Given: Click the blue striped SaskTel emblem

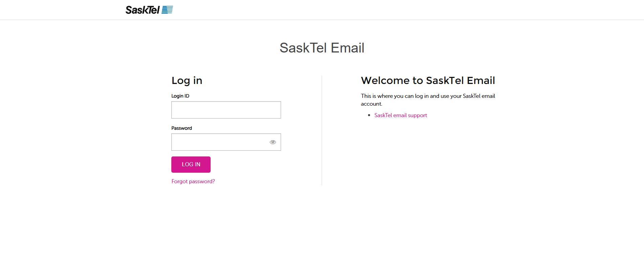Looking at the screenshot, I should point(167,10).
